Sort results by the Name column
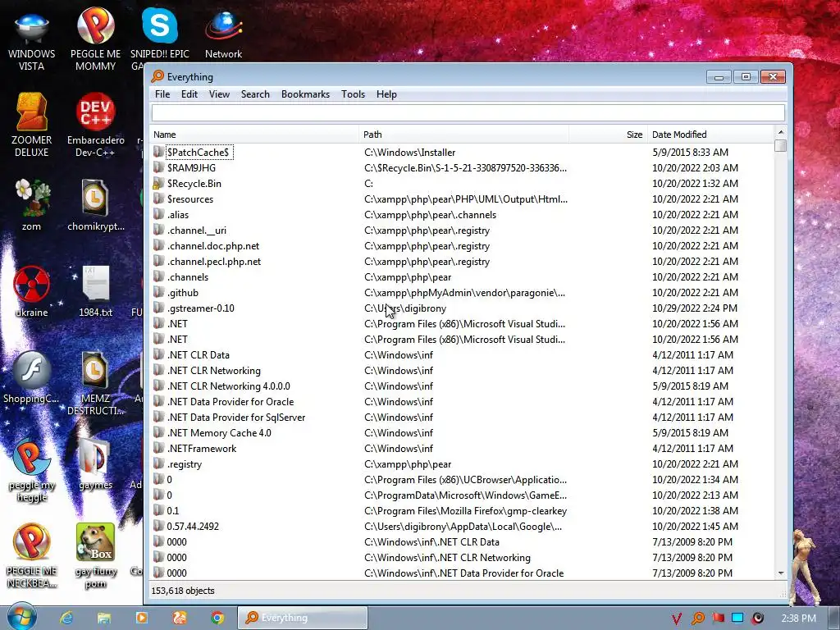 click(x=254, y=135)
